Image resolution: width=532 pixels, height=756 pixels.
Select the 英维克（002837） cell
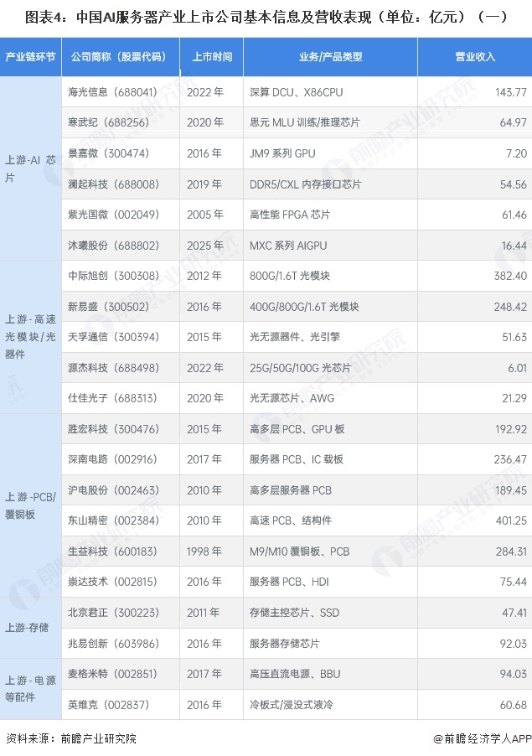[x=121, y=705]
